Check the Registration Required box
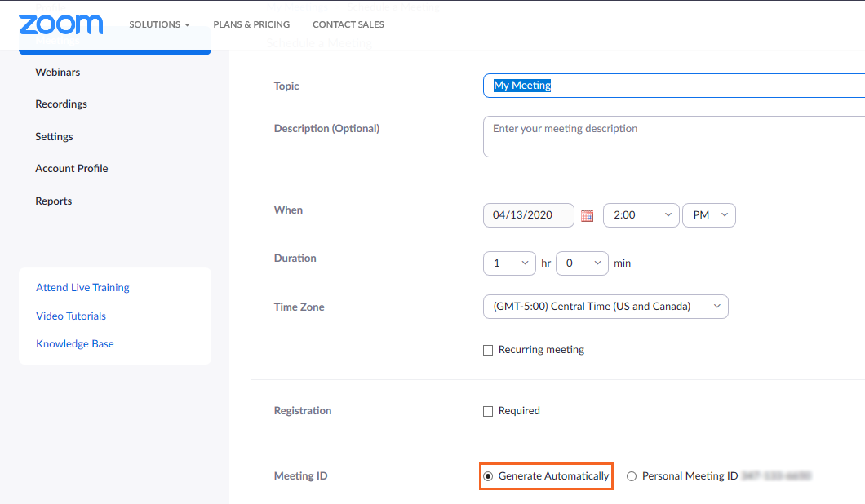865x504 pixels. coord(488,412)
